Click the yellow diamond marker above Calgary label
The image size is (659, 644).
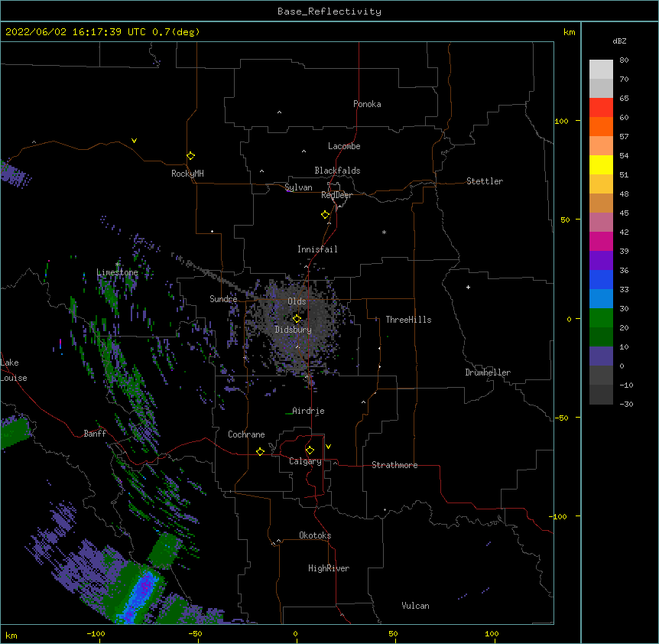310,450
